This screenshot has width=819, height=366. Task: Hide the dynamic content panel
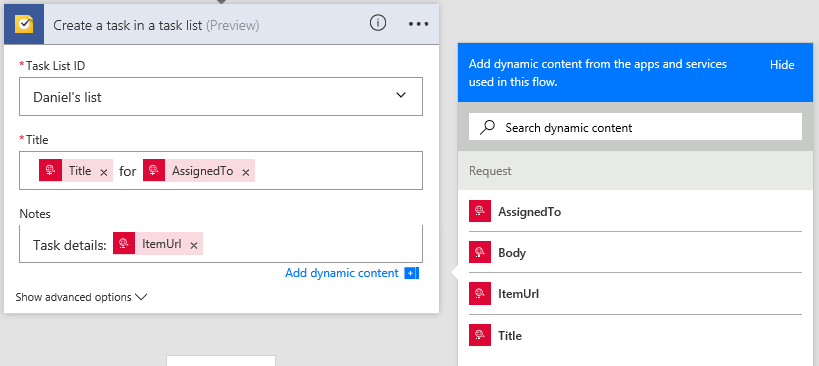782,65
